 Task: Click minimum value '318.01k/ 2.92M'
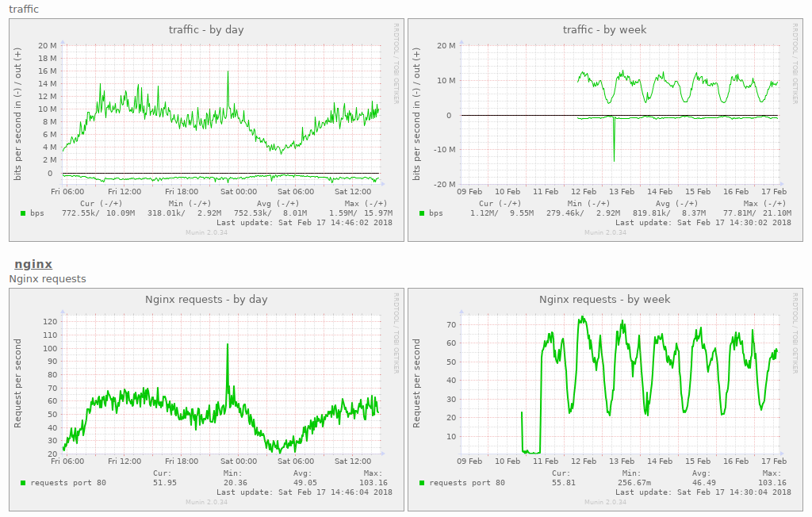(184, 213)
